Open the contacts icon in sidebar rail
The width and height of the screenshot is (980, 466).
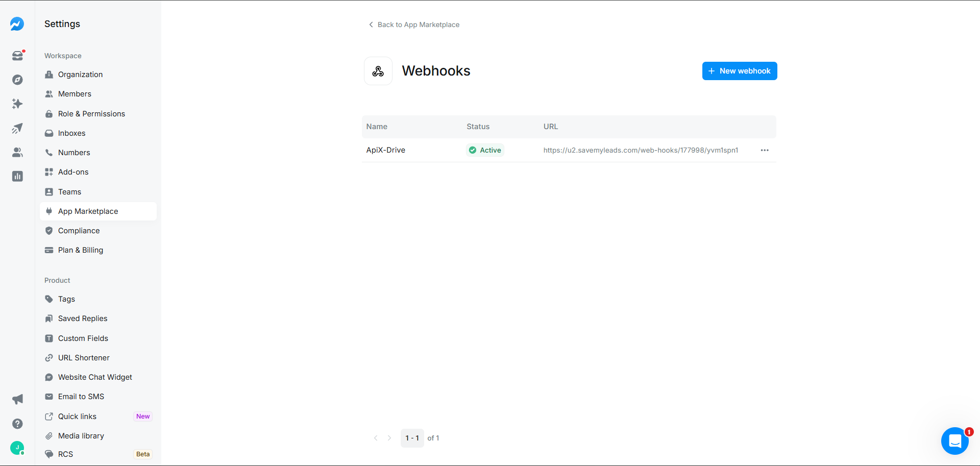(x=17, y=152)
